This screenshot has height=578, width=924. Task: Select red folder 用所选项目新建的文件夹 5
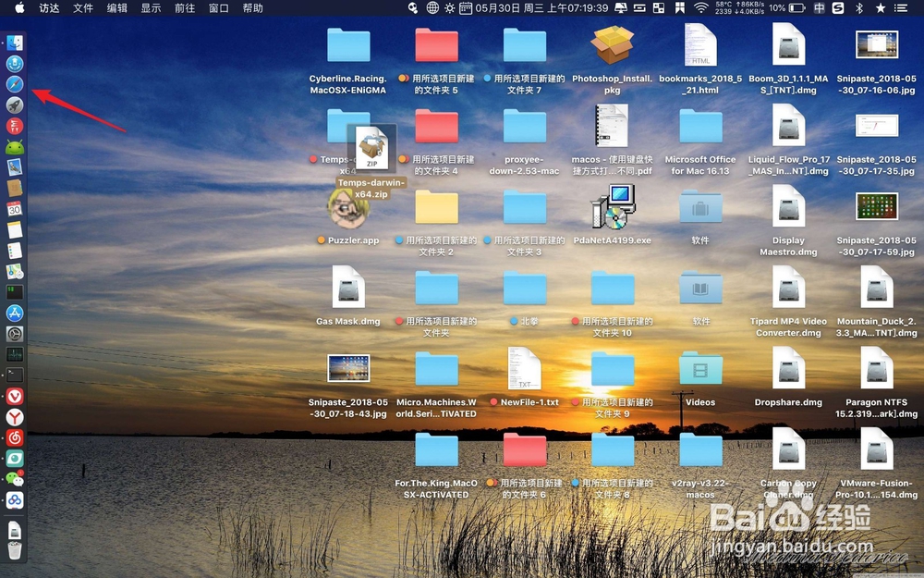(437, 44)
